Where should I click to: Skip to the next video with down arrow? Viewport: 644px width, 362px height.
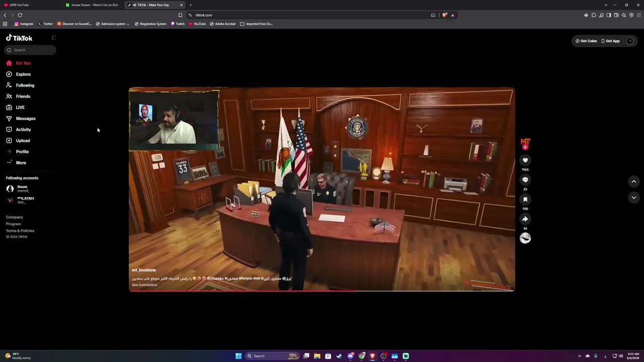[x=634, y=198]
